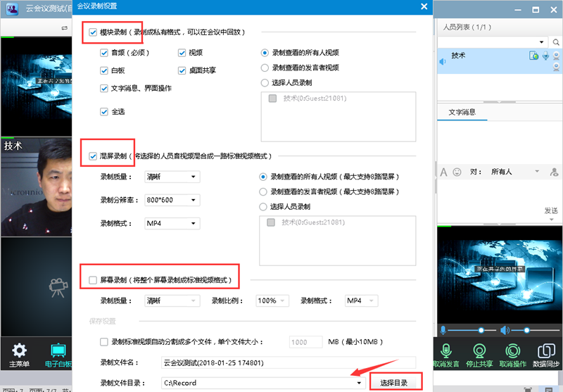Open mixed-screen 录制格式 MP4 dropdown

[x=172, y=223]
